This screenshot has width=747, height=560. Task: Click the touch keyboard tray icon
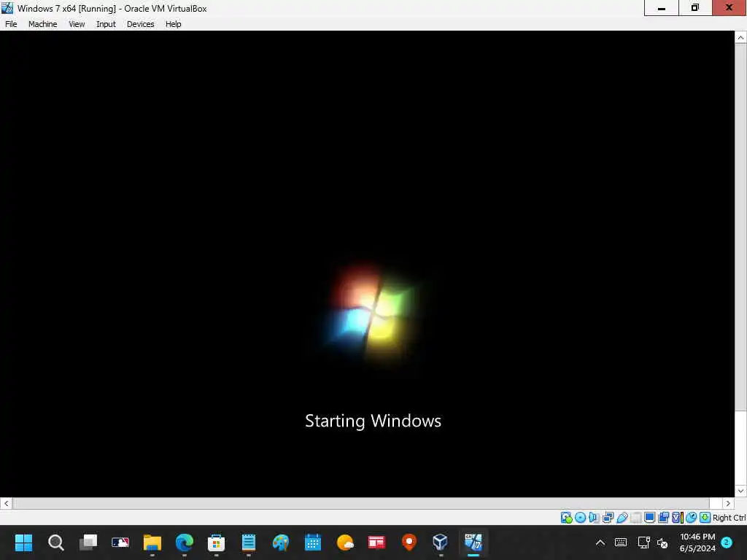pos(621,542)
